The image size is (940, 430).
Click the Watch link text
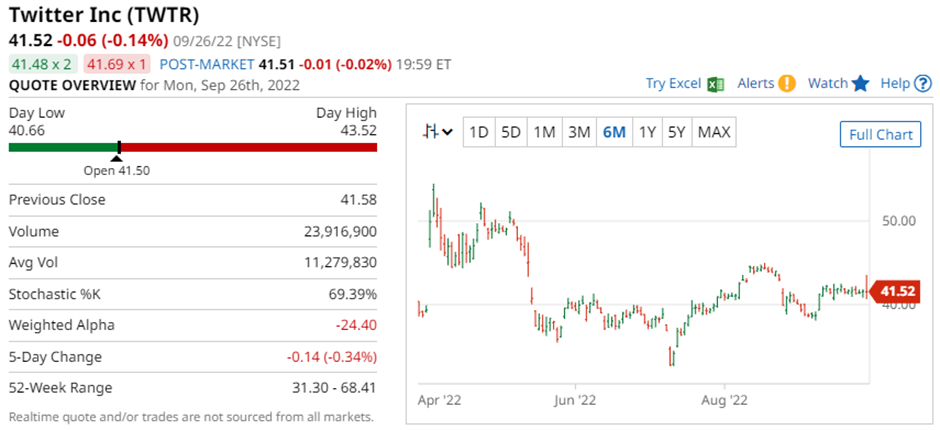[x=827, y=84]
